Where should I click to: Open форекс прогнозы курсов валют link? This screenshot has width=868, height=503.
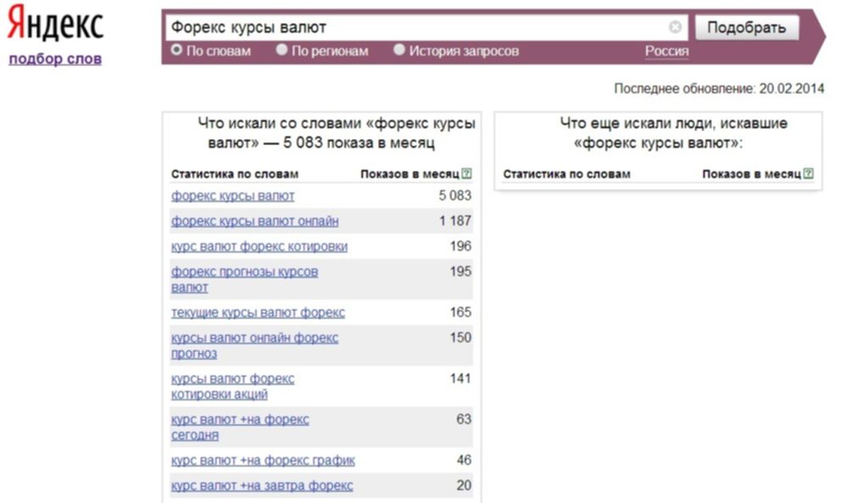pos(244,280)
